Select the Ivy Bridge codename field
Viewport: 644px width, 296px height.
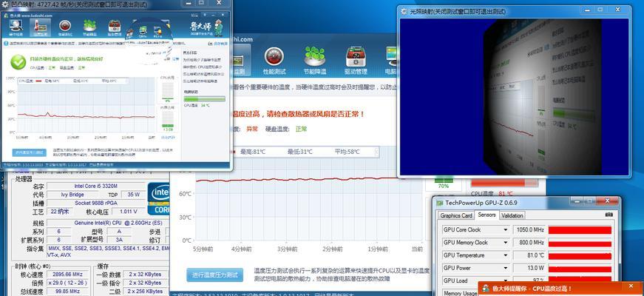click(x=74, y=195)
